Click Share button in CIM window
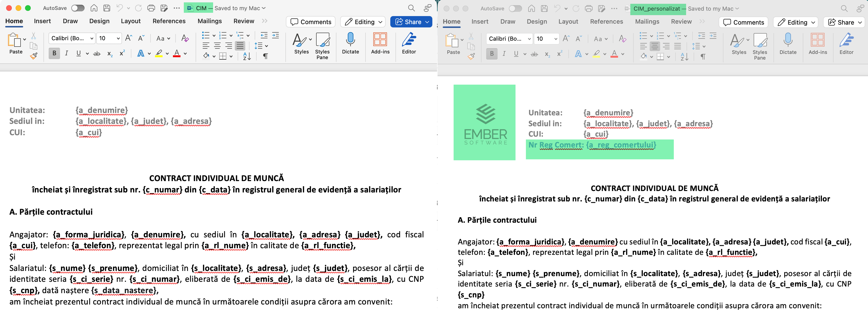868x313 pixels. tap(408, 22)
